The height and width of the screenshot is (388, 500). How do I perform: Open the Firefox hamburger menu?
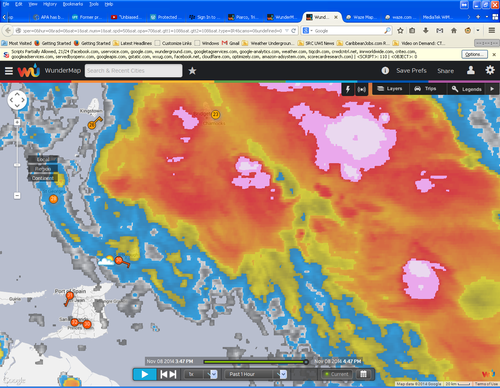(492, 31)
